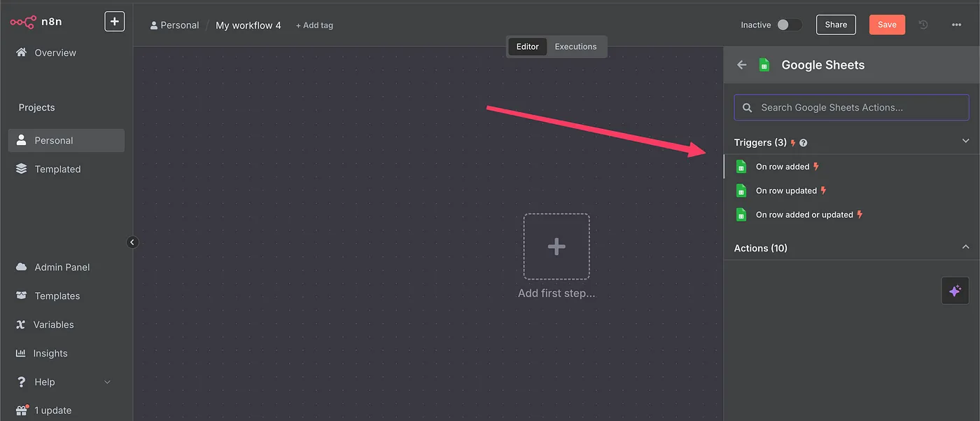This screenshot has width=980, height=421.
Task: Switch to the Executions tab
Action: point(576,47)
